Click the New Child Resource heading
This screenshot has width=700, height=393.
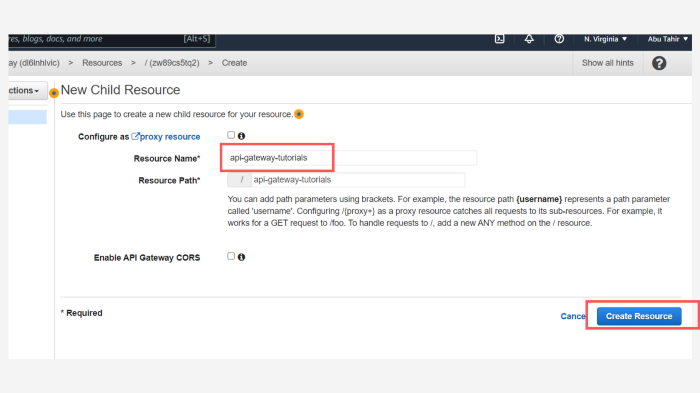point(121,90)
